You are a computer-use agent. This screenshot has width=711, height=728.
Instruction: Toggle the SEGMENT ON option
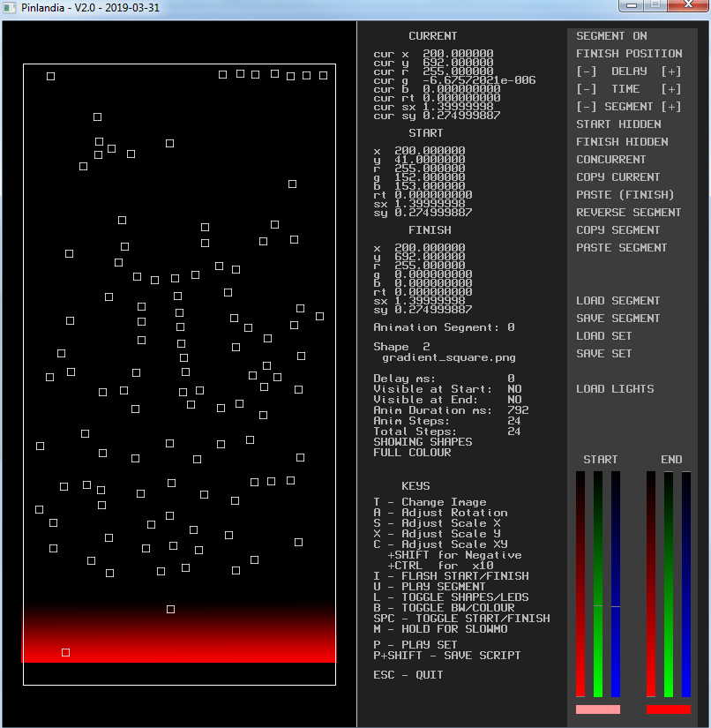tap(611, 36)
